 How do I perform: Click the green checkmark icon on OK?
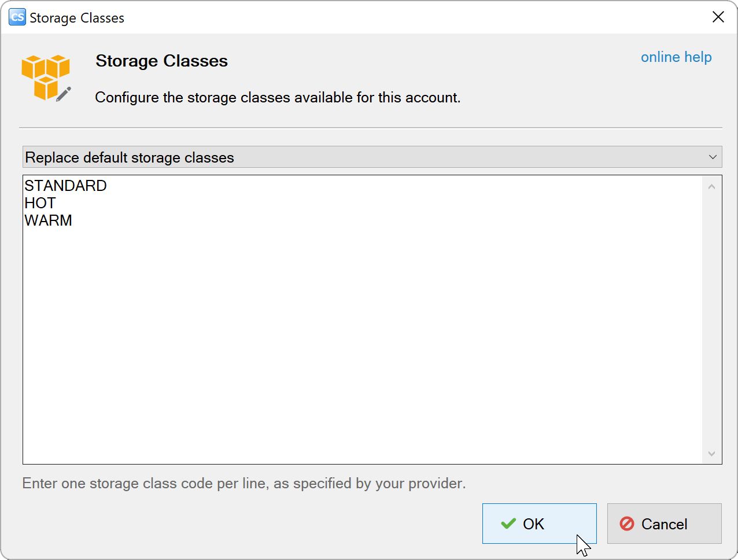(x=508, y=524)
